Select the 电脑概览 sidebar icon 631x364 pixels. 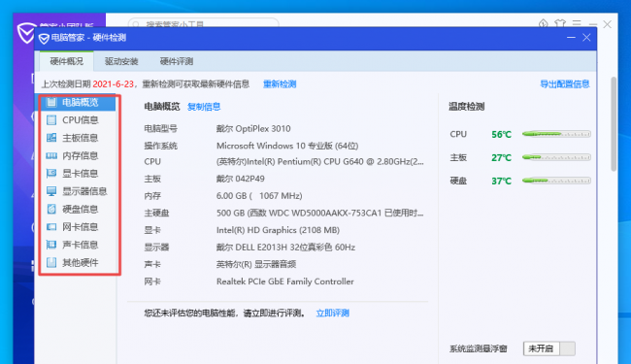51,102
